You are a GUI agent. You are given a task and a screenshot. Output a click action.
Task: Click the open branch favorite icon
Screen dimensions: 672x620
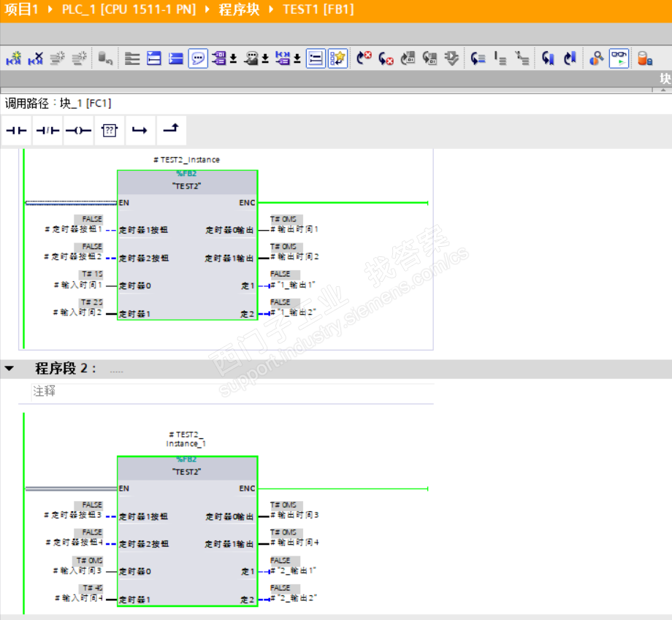tap(140, 130)
